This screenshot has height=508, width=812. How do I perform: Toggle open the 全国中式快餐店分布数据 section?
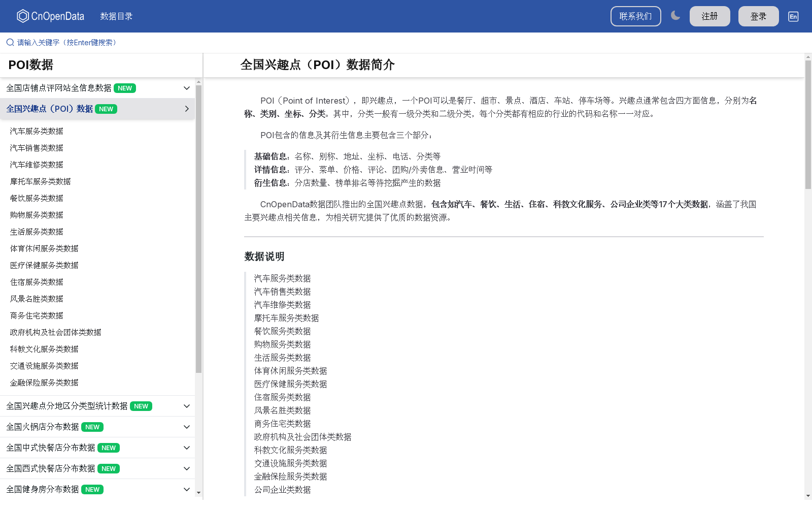pos(186,448)
